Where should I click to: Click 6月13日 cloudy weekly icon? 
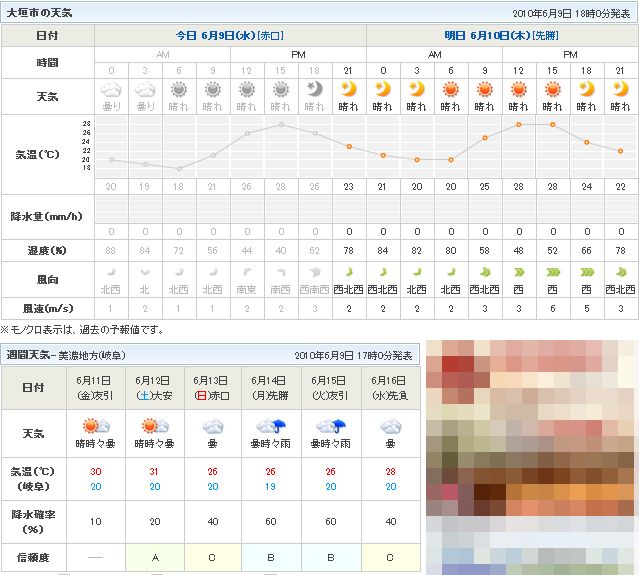[x=213, y=427]
